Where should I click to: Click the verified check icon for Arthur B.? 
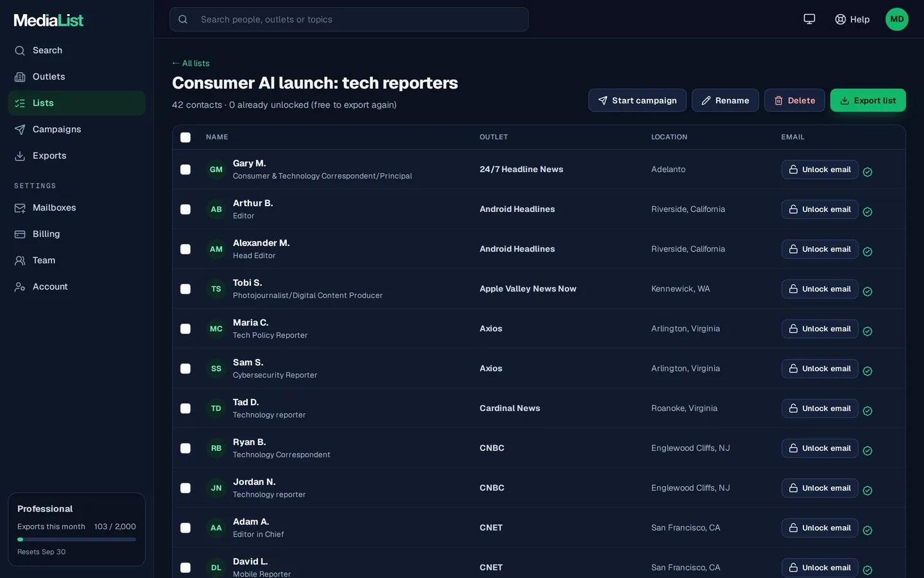tap(868, 212)
